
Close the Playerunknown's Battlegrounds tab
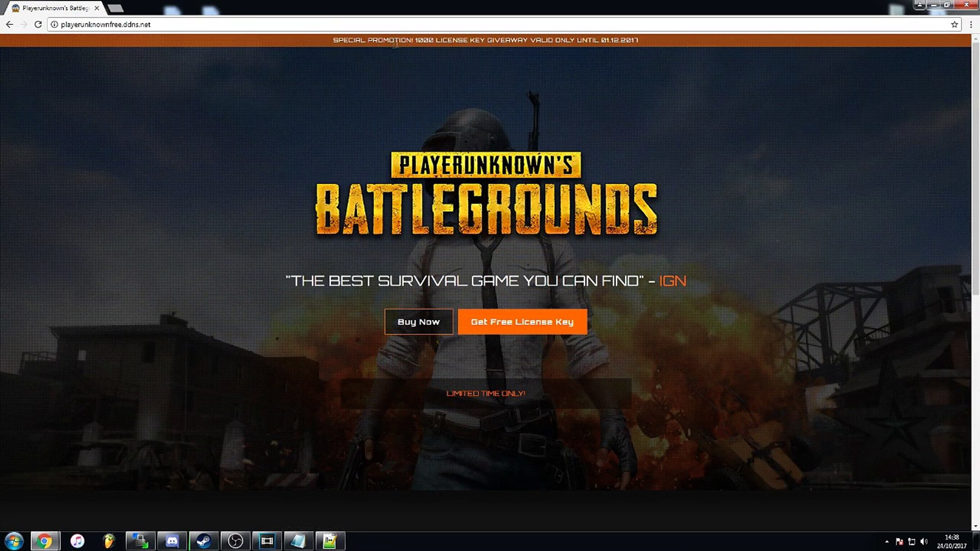tap(96, 8)
